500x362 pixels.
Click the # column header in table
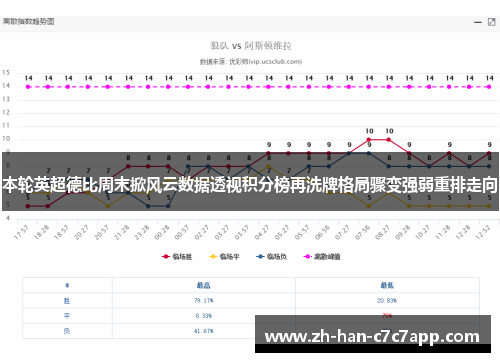pos(67,285)
